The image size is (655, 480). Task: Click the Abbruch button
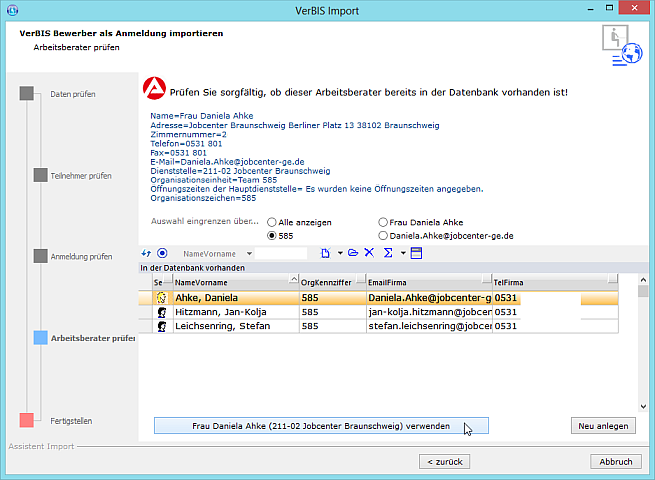pyautogui.click(x=616, y=462)
